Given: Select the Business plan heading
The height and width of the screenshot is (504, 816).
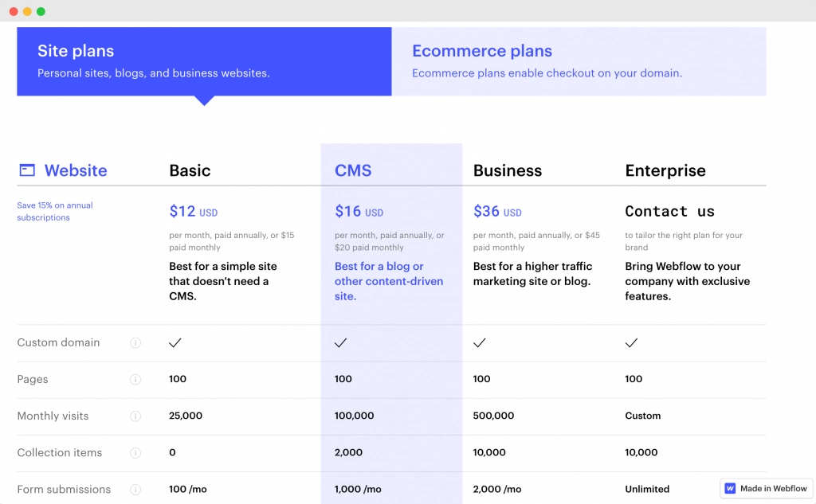Looking at the screenshot, I should (x=508, y=170).
